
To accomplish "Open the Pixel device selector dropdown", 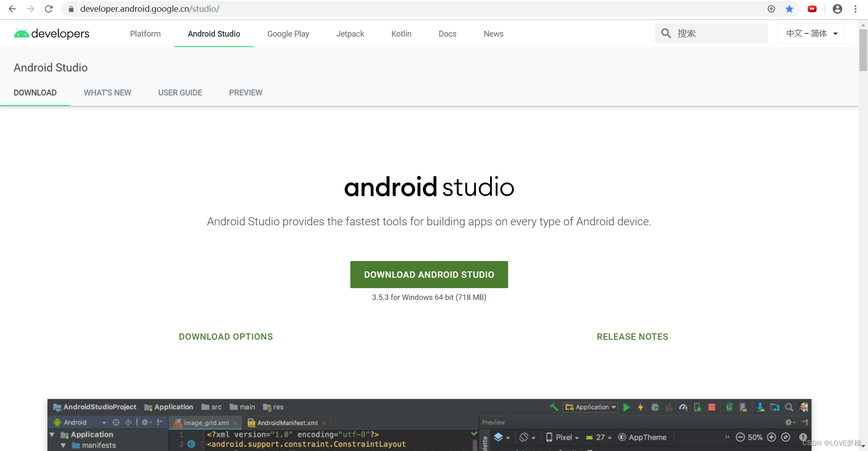I will [x=563, y=437].
